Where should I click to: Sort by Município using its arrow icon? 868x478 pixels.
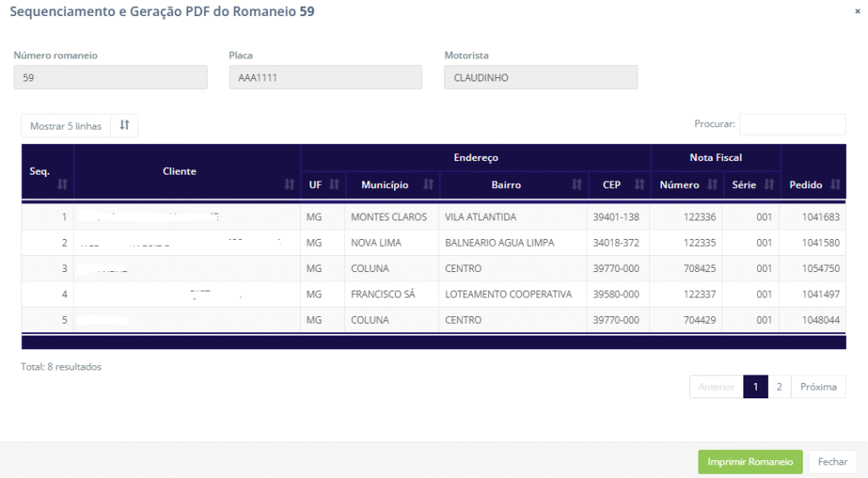point(428,185)
